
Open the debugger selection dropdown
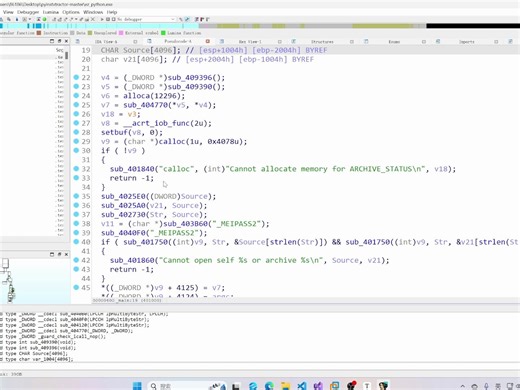point(146,19)
